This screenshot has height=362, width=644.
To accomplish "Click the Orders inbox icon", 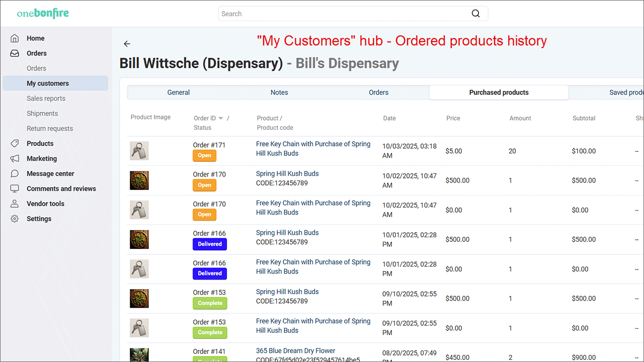I will tap(15, 53).
